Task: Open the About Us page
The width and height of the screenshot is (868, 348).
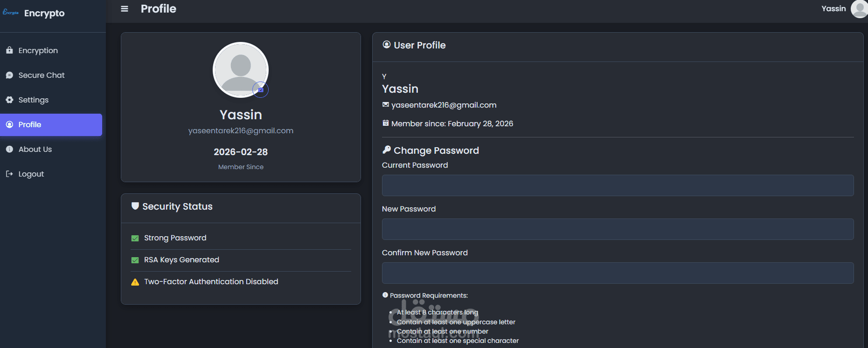Action: 35,149
